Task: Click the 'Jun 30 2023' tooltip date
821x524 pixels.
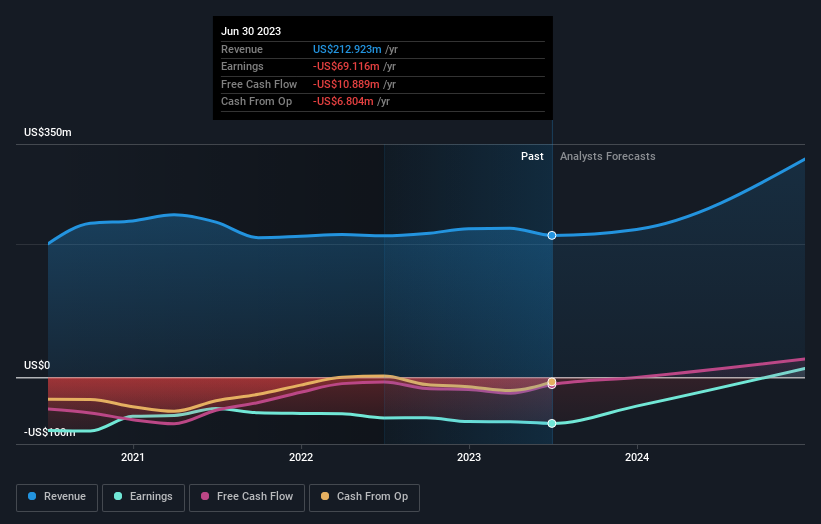Action: tap(251, 31)
